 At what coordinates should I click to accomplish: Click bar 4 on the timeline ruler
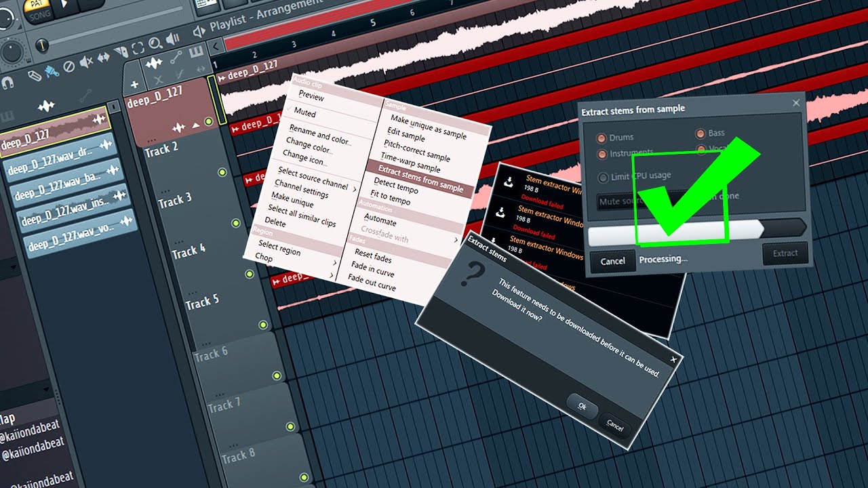[333, 33]
